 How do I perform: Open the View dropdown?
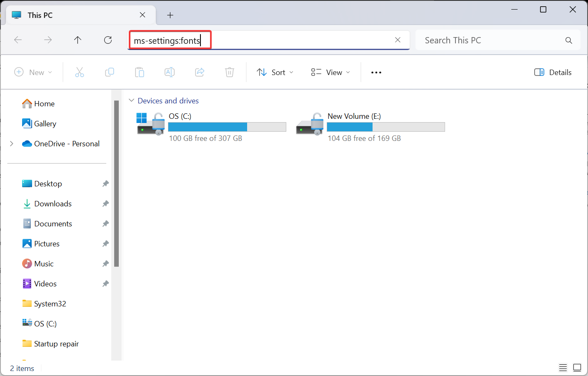[x=330, y=72]
